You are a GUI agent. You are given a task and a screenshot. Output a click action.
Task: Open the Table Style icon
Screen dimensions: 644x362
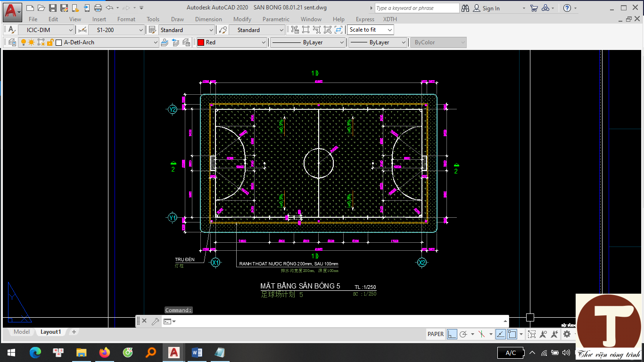(152, 30)
